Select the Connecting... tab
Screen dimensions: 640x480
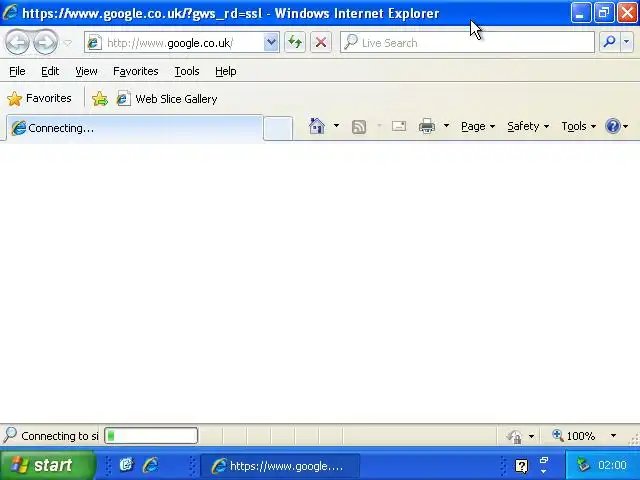point(135,128)
